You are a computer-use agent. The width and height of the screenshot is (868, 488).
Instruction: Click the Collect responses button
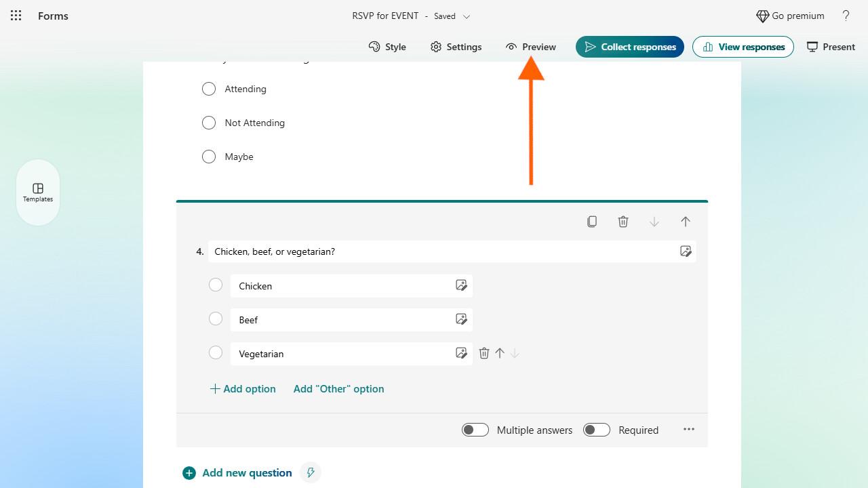pos(630,47)
